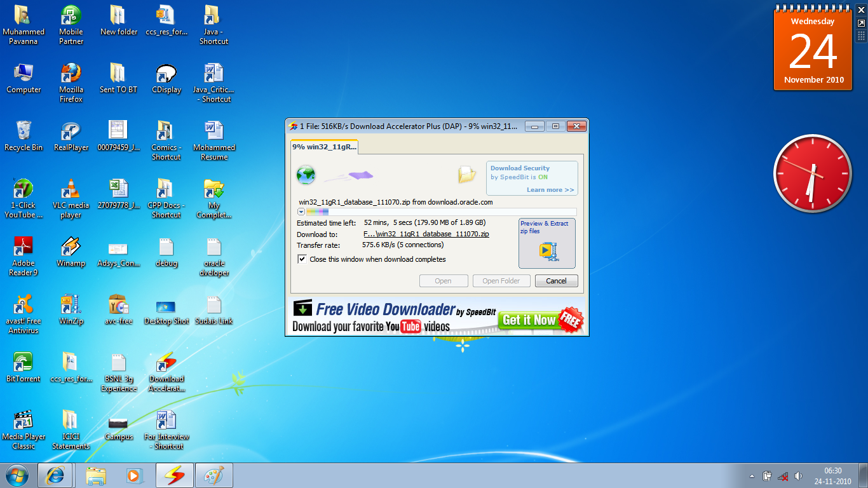This screenshot has width=868, height=488.
Task: Click Get it Now on the ad banner
Action: pyautogui.click(x=529, y=320)
